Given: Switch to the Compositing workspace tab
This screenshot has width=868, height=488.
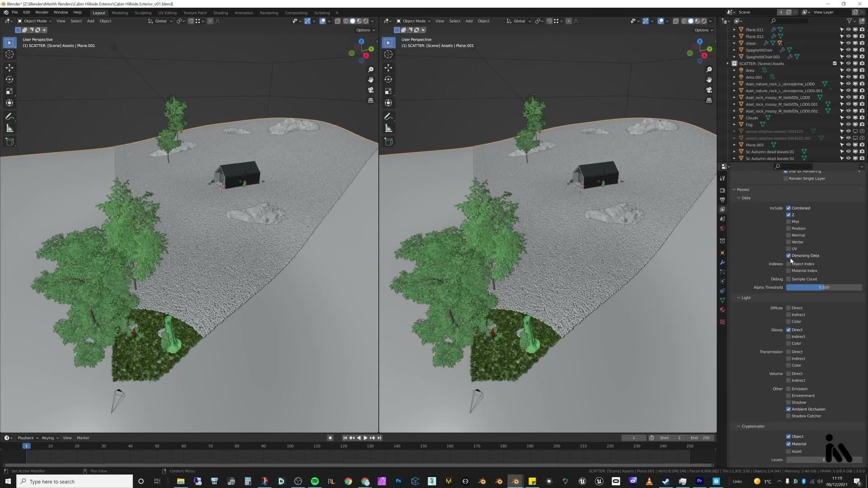Looking at the screenshot, I should point(296,13).
